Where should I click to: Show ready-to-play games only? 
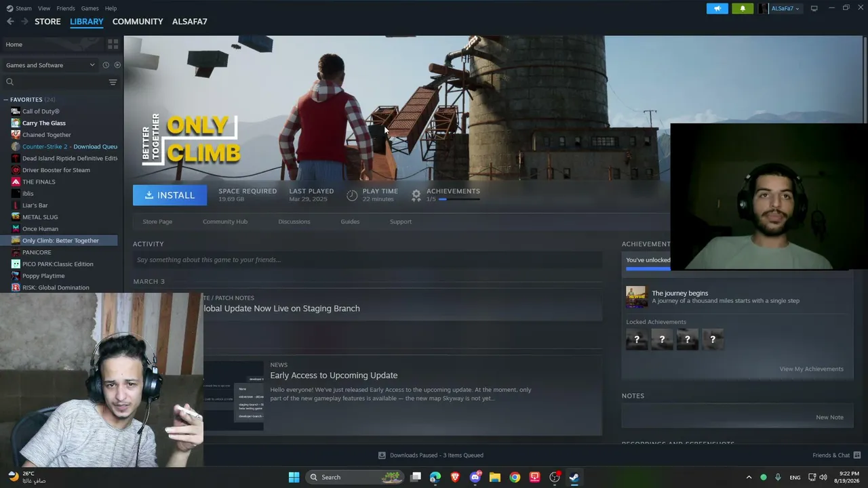pos(117,65)
